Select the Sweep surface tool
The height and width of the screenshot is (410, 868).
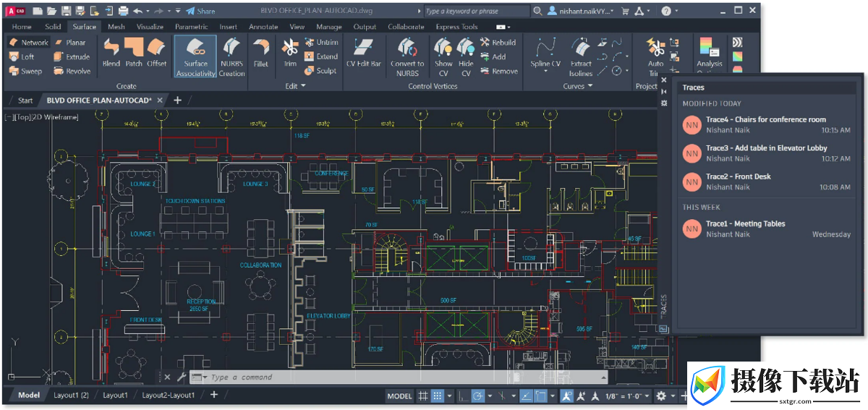point(25,72)
